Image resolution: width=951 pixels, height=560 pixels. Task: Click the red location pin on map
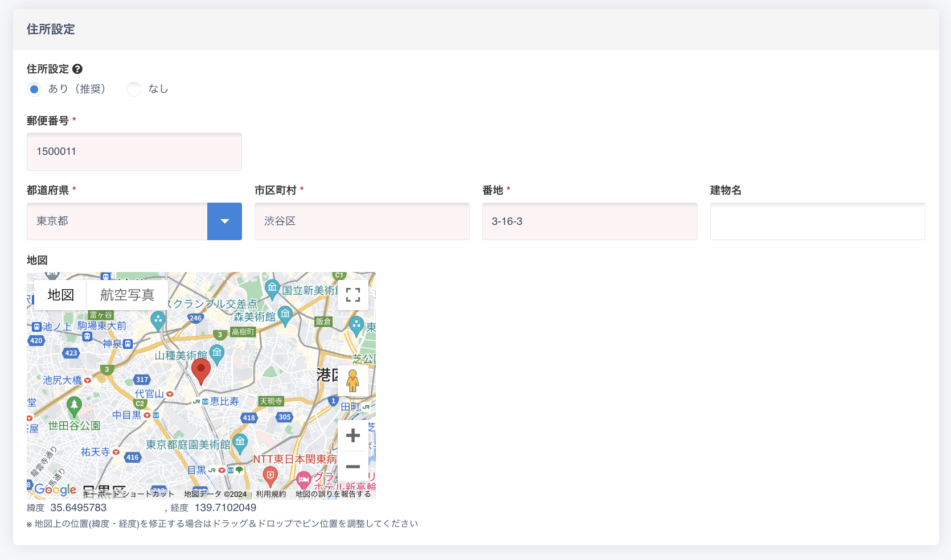click(x=200, y=370)
